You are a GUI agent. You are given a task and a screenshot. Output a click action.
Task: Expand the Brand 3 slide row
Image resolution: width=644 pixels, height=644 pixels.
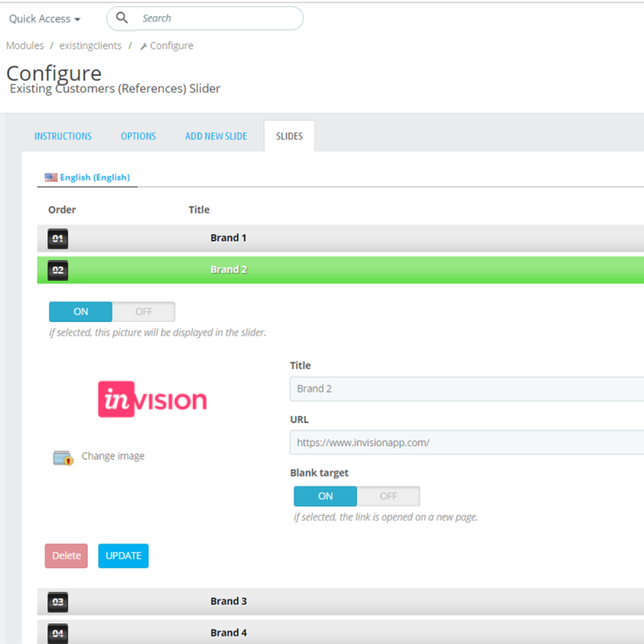341,601
